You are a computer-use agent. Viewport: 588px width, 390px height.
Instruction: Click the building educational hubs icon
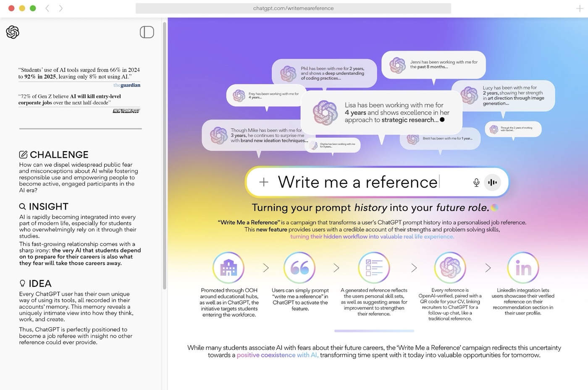(228, 268)
